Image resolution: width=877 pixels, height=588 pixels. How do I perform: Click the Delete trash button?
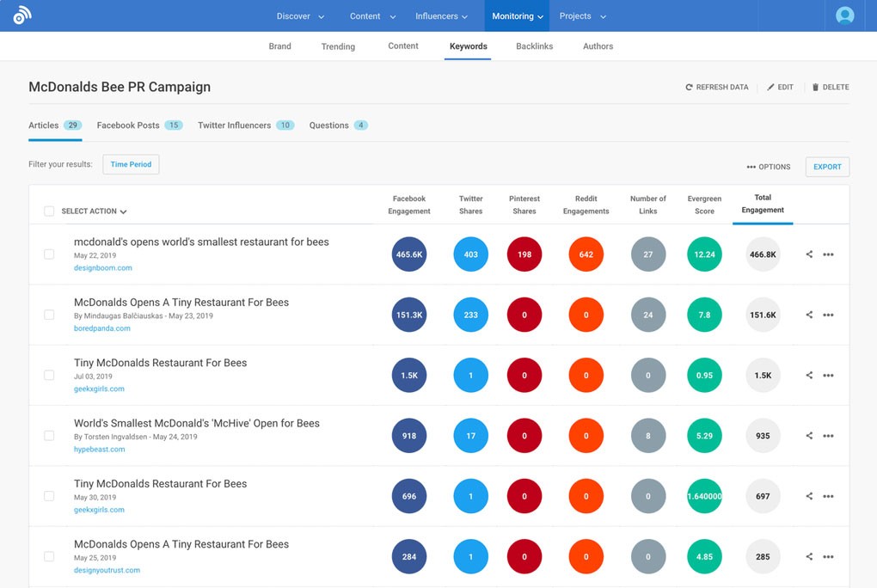click(x=831, y=88)
